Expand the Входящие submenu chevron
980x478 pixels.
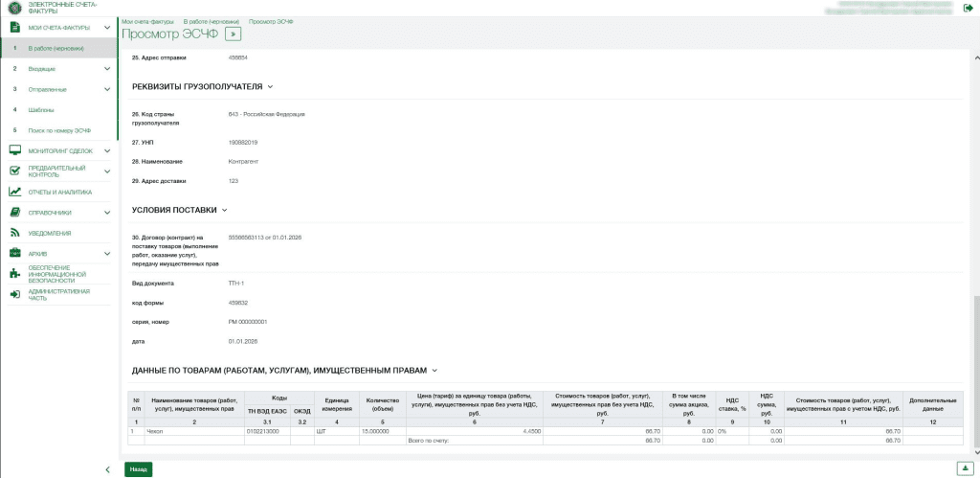tap(106, 69)
